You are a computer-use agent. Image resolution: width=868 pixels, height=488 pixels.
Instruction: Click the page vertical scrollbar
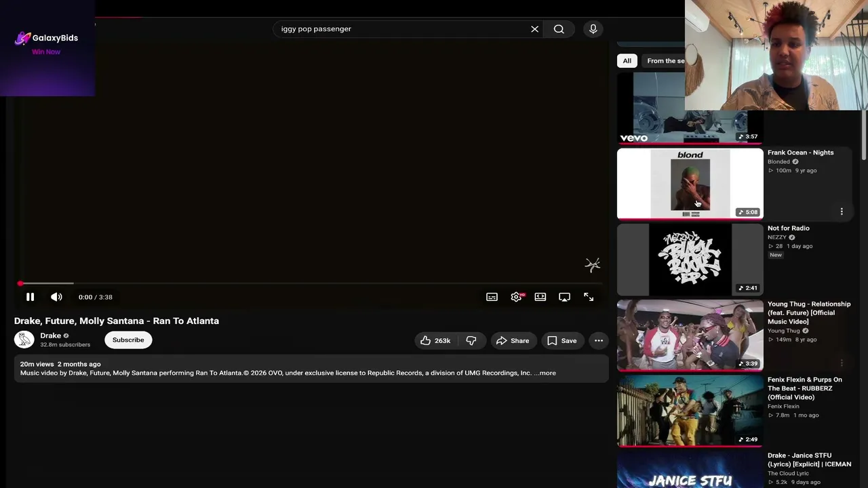pos(864,136)
